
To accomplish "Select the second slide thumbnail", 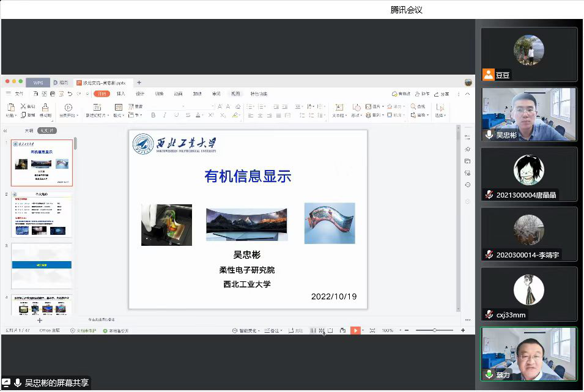I will 42,215.
